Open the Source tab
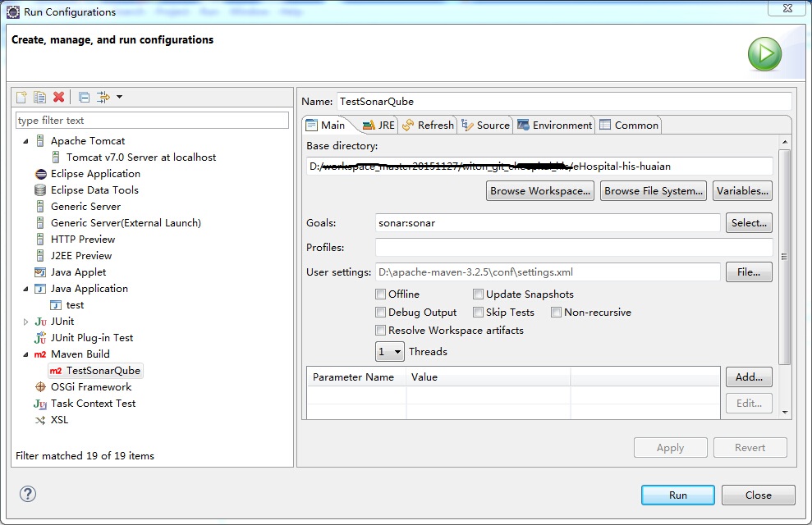This screenshot has height=525, width=812. click(x=485, y=126)
